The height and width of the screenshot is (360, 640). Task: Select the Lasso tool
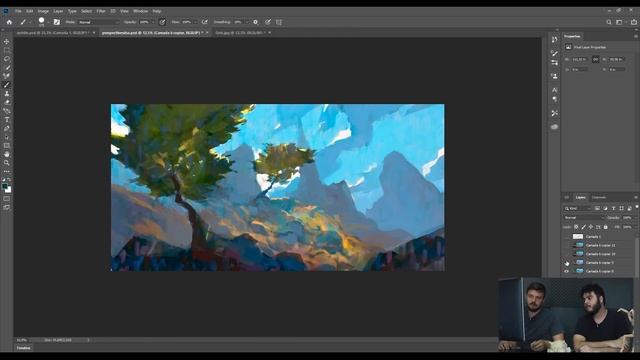tap(7, 59)
